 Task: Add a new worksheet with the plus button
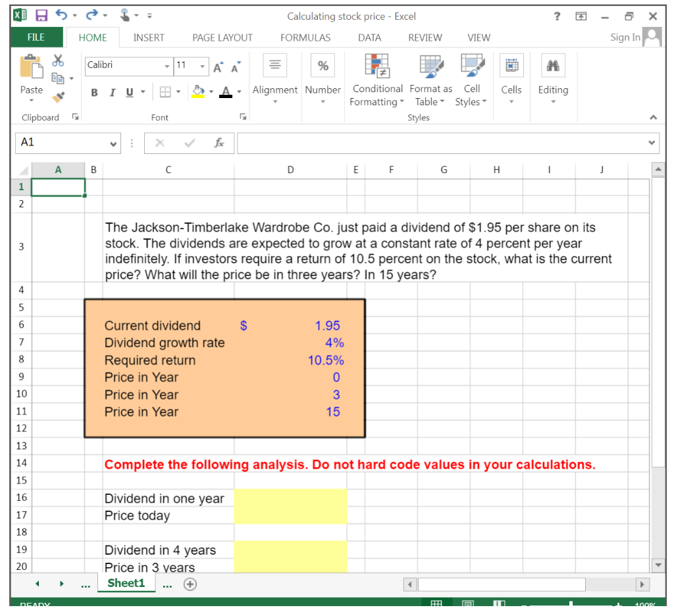click(190, 584)
